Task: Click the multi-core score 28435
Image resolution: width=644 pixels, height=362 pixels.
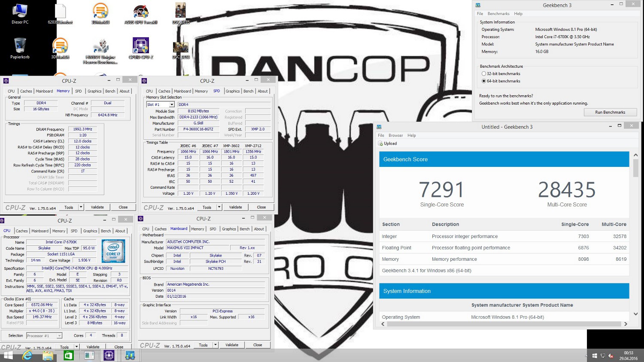Action: click(x=567, y=190)
